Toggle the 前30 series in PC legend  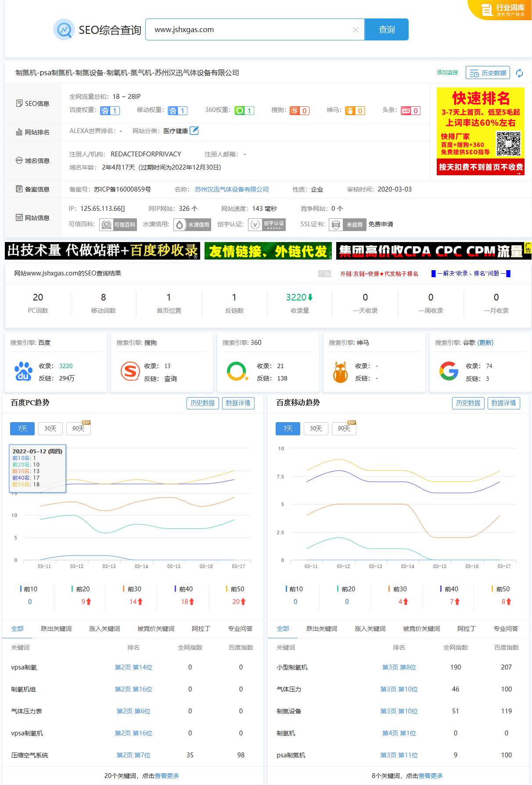pyautogui.click(x=133, y=589)
